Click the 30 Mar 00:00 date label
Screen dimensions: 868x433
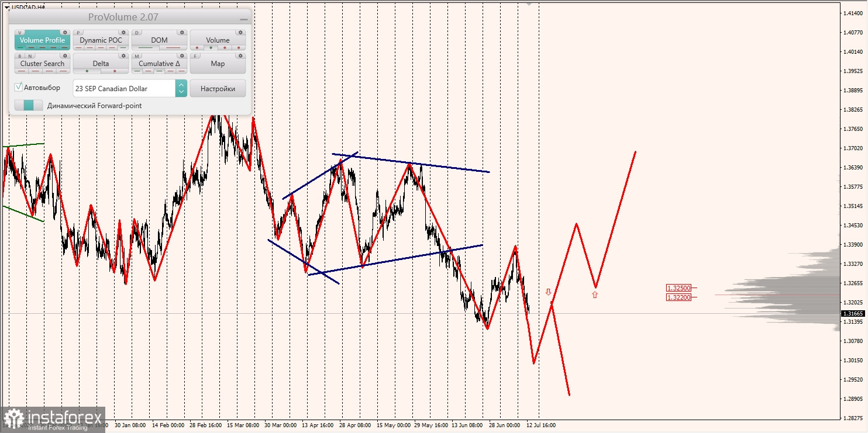[281, 425]
